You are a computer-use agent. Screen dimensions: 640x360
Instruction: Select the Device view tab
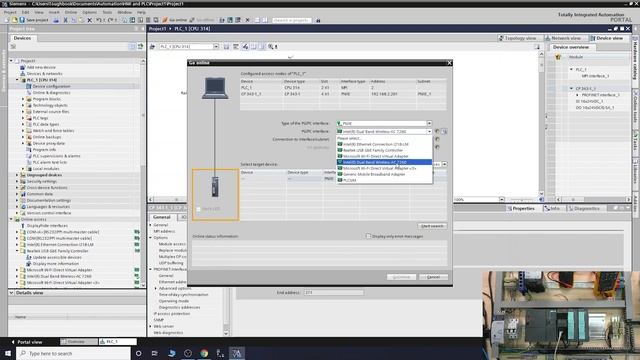(607, 38)
